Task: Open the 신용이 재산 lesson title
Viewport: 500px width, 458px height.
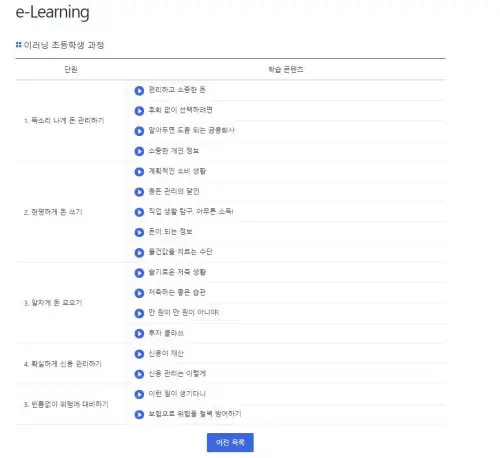Action: tap(166, 353)
